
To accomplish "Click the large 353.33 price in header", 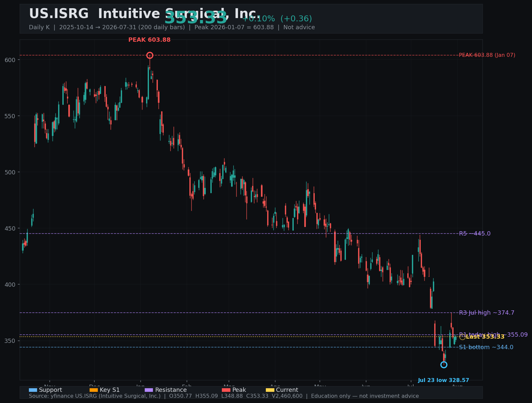I will point(196,18).
